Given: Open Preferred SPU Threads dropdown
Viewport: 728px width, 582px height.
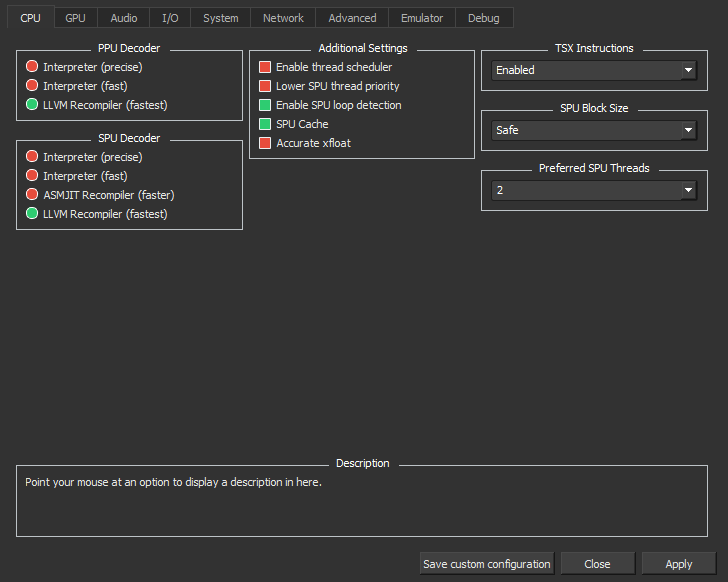Looking at the screenshot, I should (594, 190).
